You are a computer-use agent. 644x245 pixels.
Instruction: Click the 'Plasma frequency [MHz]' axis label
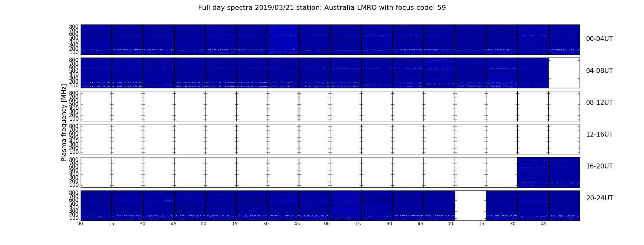pyautogui.click(x=64, y=123)
